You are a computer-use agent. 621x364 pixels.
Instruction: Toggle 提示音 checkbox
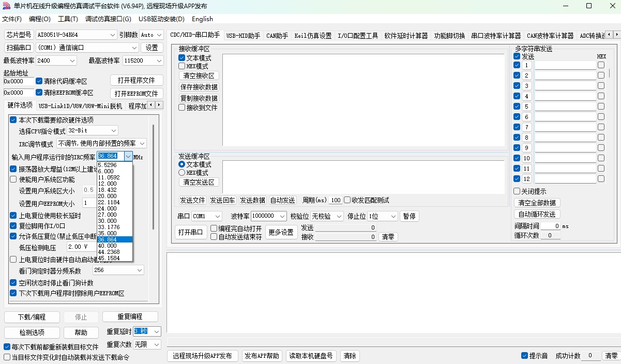click(524, 356)
